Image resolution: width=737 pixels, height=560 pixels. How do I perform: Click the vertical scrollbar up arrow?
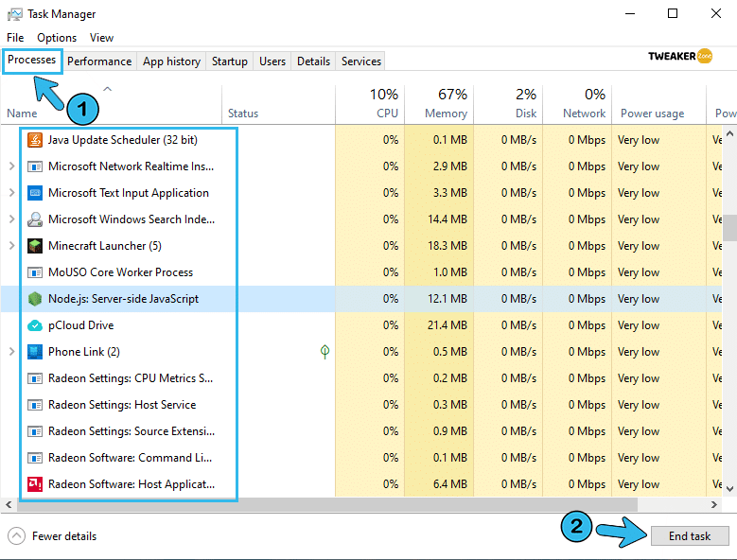729,134
